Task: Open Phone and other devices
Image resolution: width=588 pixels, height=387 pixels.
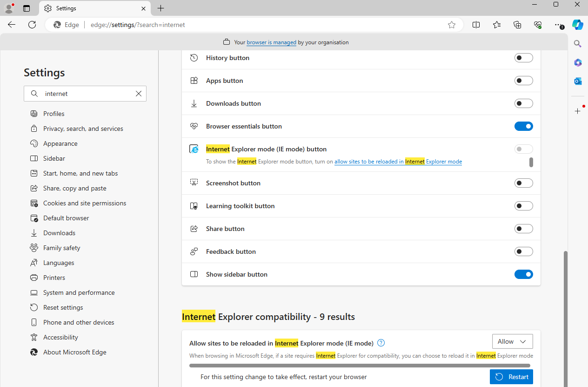Action: pos(79,322)
